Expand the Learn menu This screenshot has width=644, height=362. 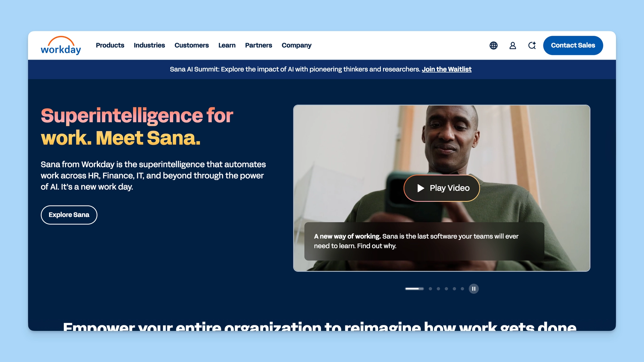[227, 45]
